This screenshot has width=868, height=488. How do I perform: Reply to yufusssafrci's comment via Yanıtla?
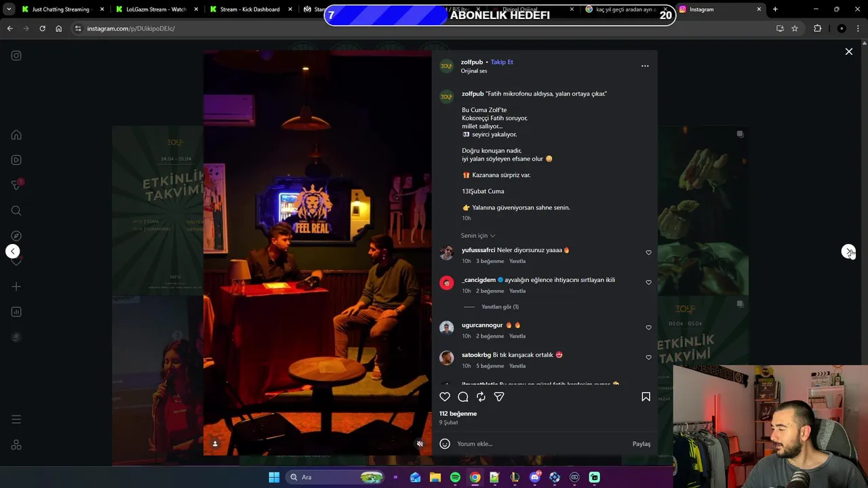517,261
